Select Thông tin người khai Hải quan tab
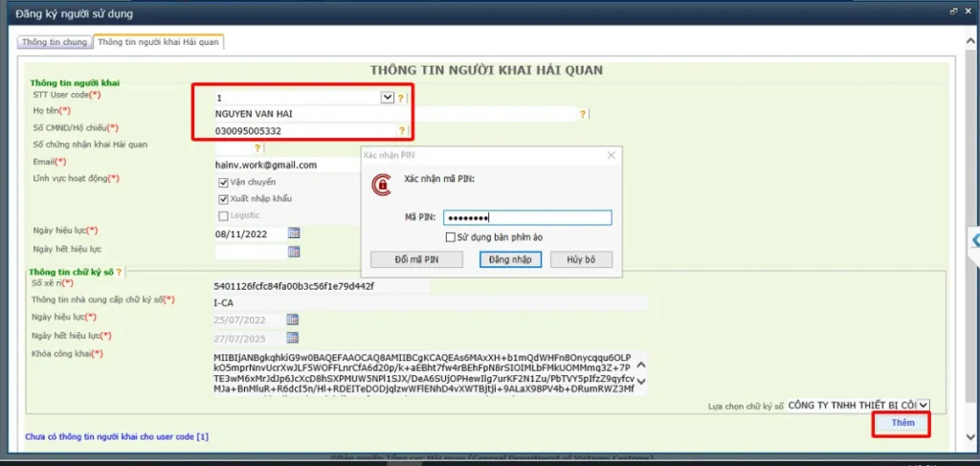This screenshot has height=466, width=980. 159,42
